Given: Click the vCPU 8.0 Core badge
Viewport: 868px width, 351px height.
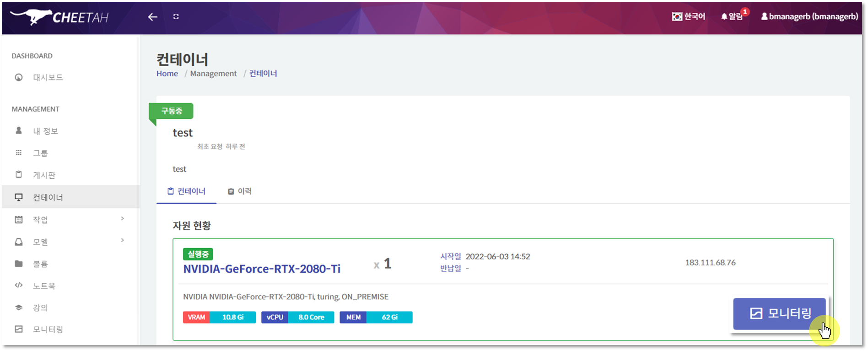Looking at the screenshot, I should coord(297,317).
